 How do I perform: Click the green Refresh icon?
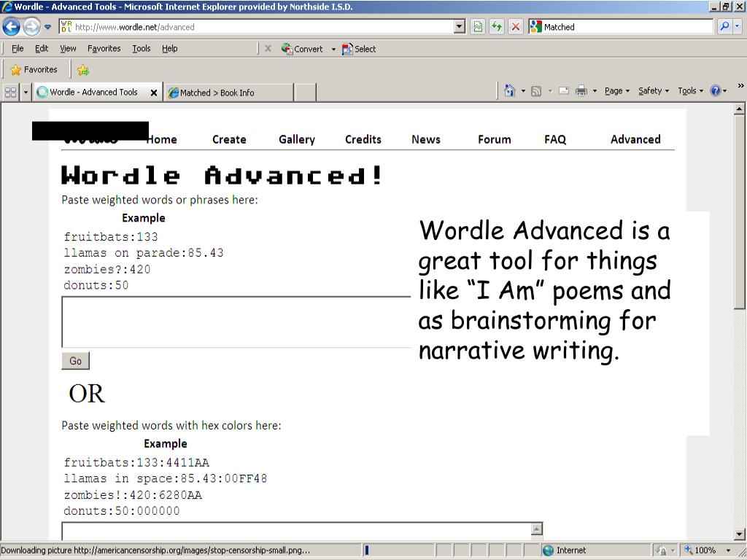coord(496,27)
